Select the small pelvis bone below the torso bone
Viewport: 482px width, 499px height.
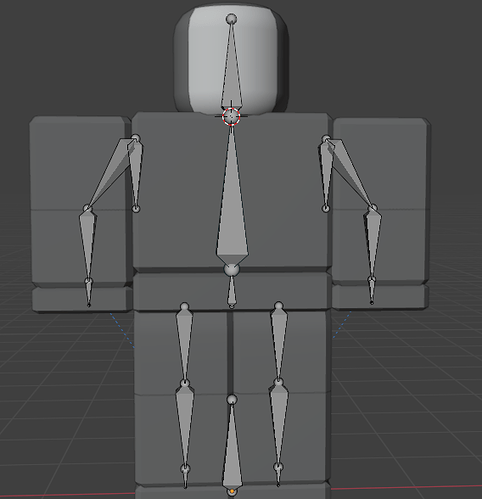[x=232, y=291]
